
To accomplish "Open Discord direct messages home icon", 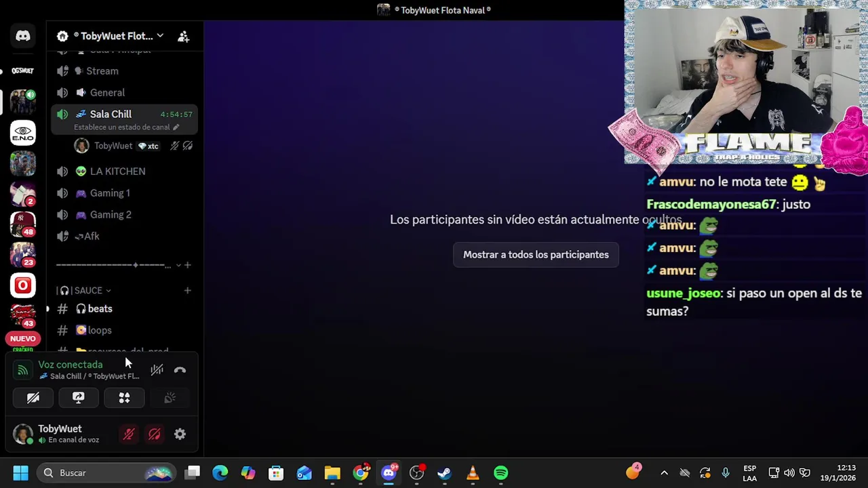I will pyautogui.click(x=23, y=36).
